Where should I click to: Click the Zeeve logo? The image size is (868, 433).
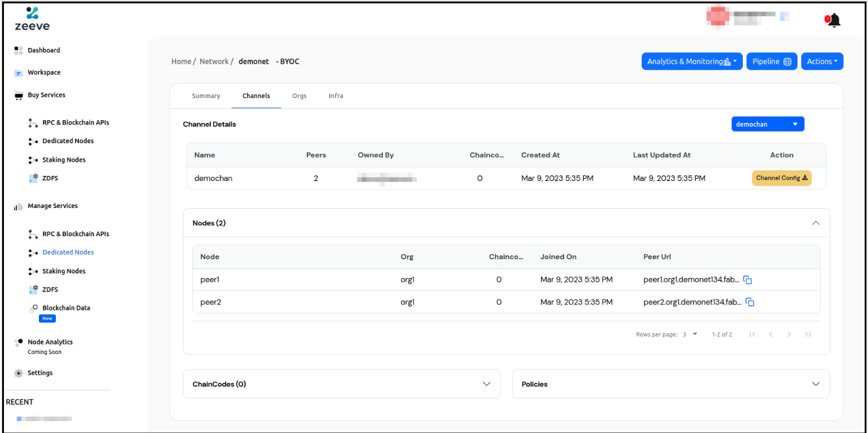(32, 19)
